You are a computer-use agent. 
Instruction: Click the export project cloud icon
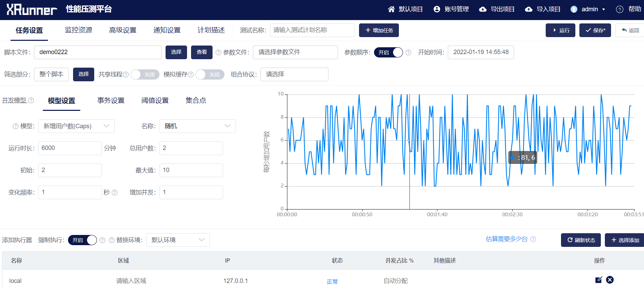point(483,9)
